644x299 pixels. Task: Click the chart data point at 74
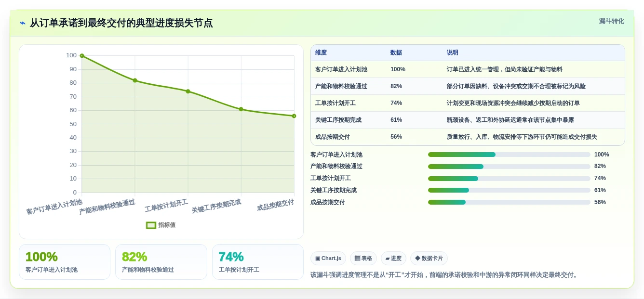click(x=188, y=91)
